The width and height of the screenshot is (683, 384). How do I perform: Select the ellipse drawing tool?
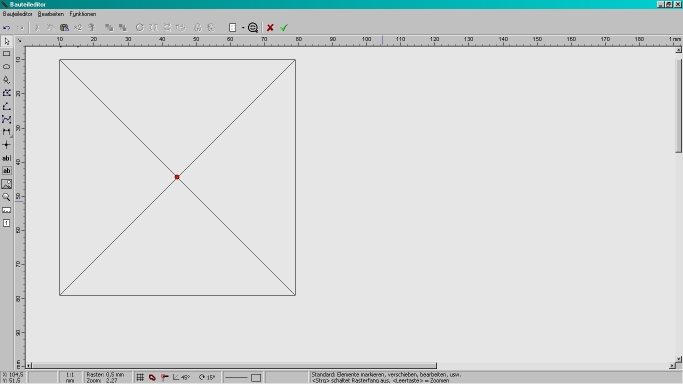(x=7, y=67)
